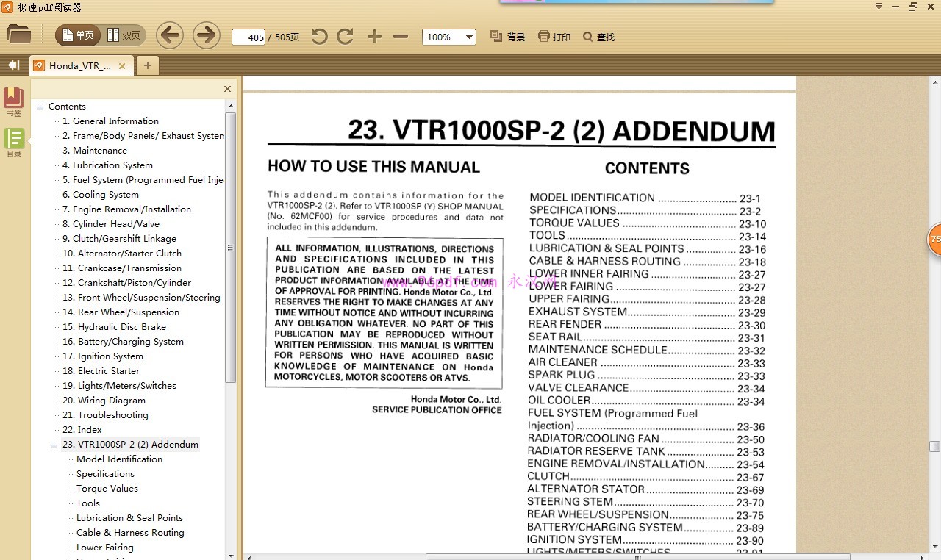Zoom out with the minus icon
Viewport: 941px width, 560px height.
[x=401, y=37]
